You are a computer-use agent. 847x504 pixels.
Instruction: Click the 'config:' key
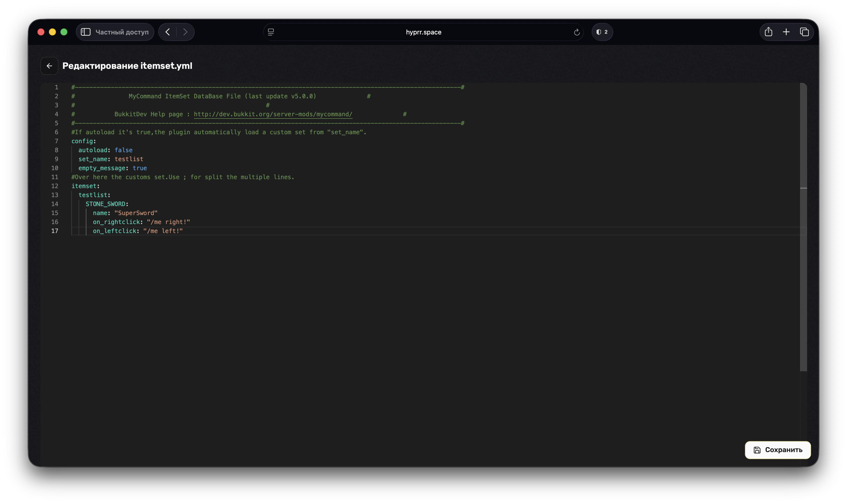[x=84, y=141]
